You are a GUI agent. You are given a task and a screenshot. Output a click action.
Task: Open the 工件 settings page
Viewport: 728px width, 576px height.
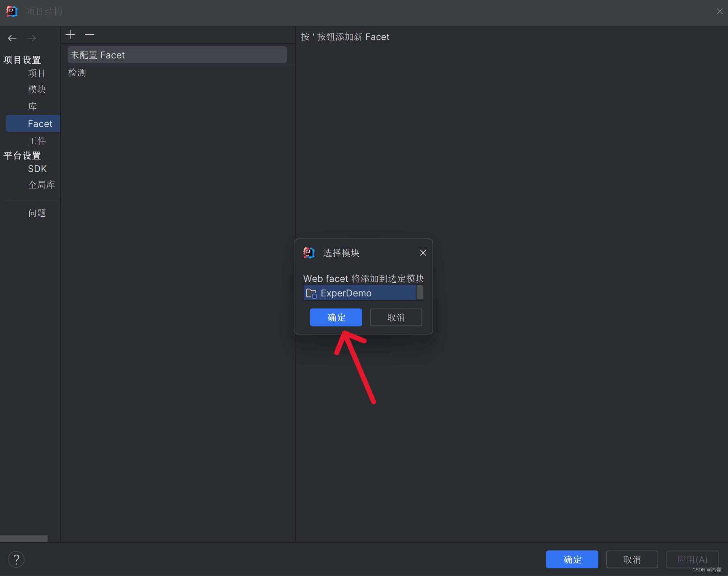pyautogui.click(x=37, y=141)
